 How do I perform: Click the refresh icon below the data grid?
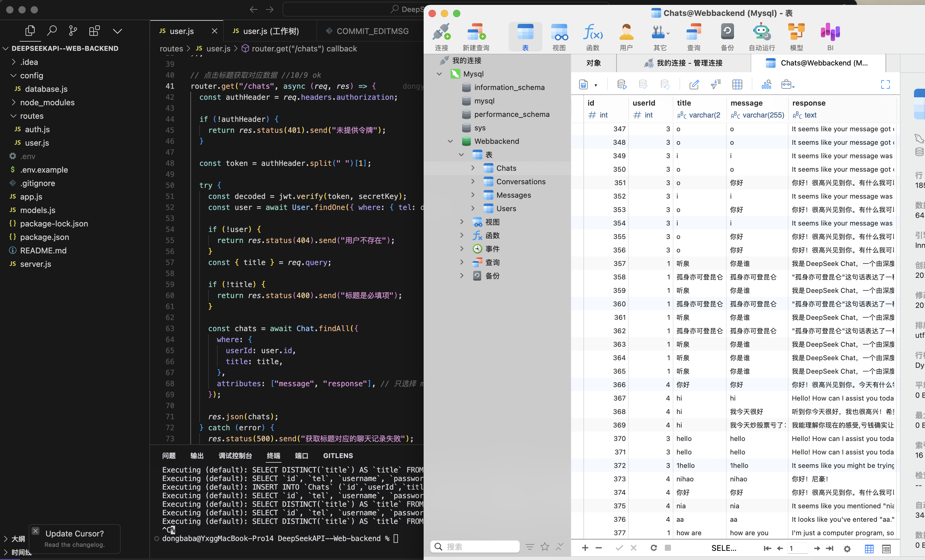click(653, 548)
